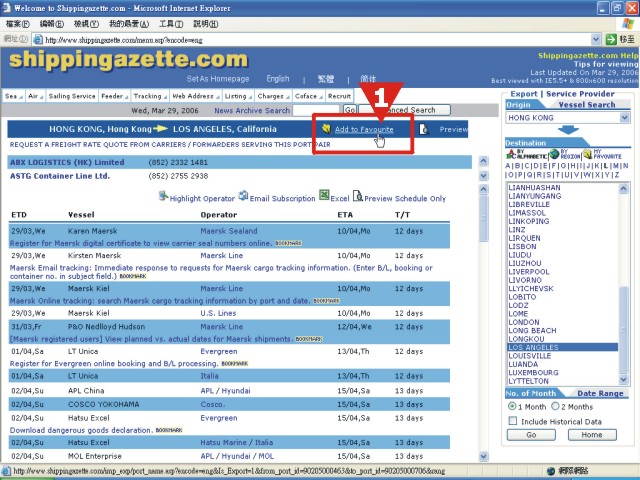Open the Coface menu

(x=309, y=96)
